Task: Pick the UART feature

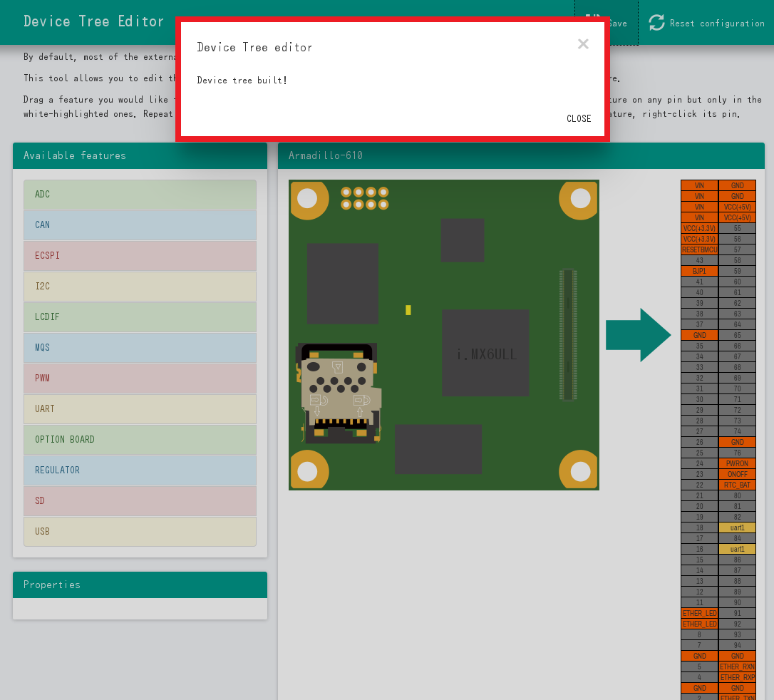Action: pos(140,408)
